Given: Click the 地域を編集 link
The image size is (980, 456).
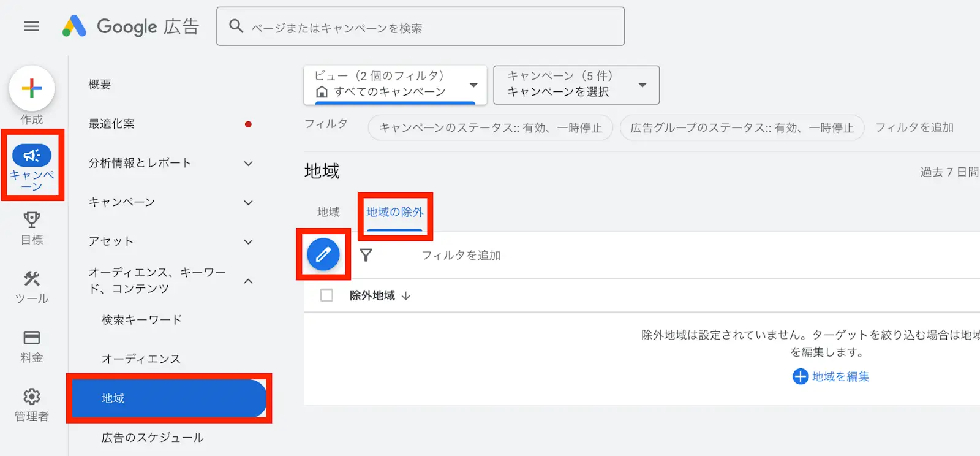Looking at the screenshot, I should tap(840, 377).
